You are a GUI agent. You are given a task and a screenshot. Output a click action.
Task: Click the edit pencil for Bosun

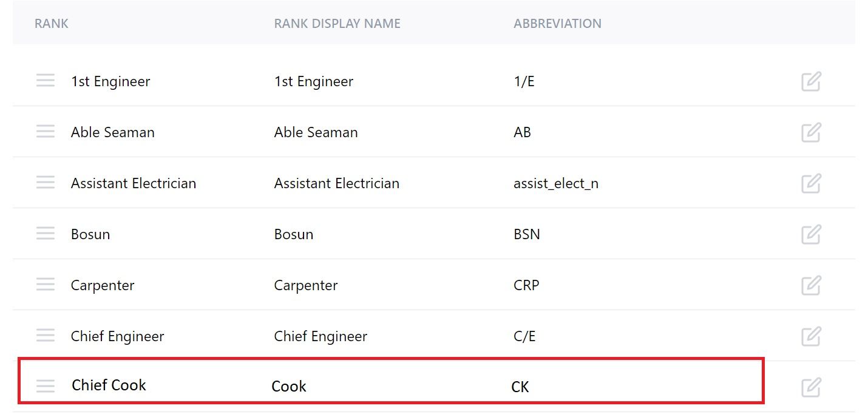811,234
